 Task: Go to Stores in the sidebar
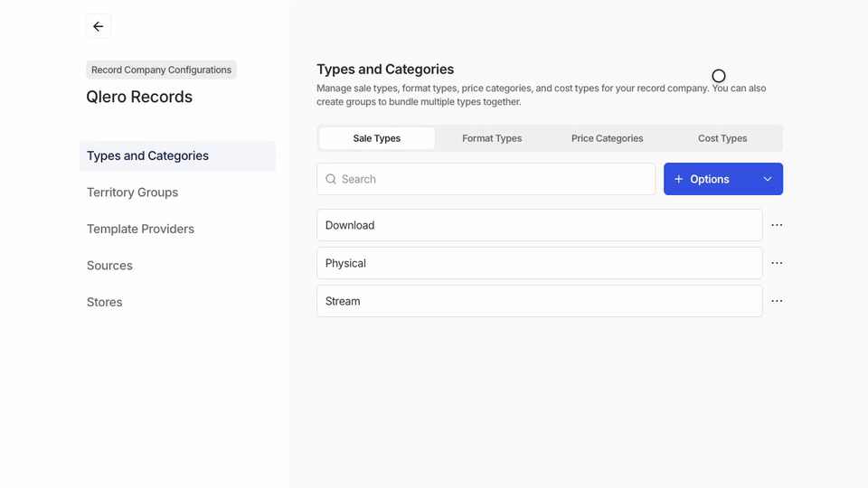(104, 302)
